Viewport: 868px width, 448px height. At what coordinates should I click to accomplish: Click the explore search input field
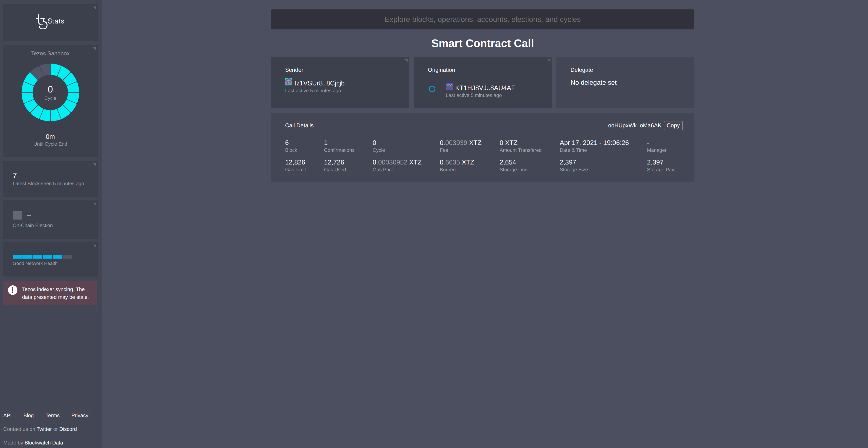pos(482,19)
